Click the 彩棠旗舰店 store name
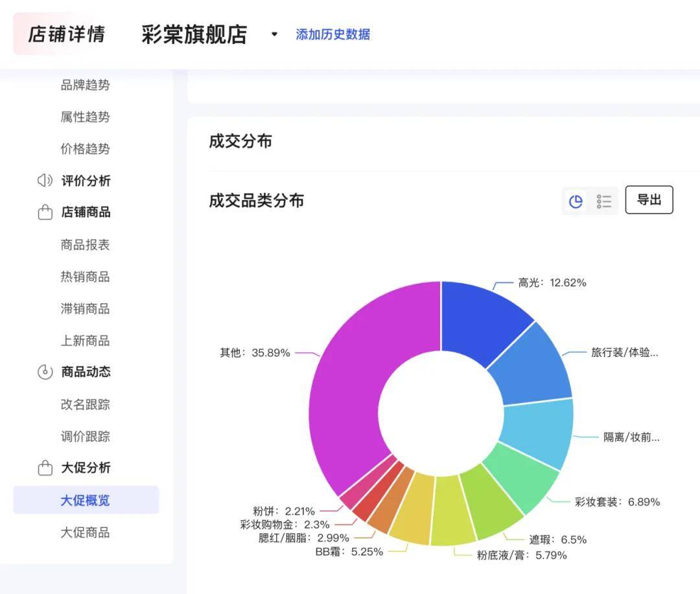This screenshot has height=594, width=700. pos(194,34)
